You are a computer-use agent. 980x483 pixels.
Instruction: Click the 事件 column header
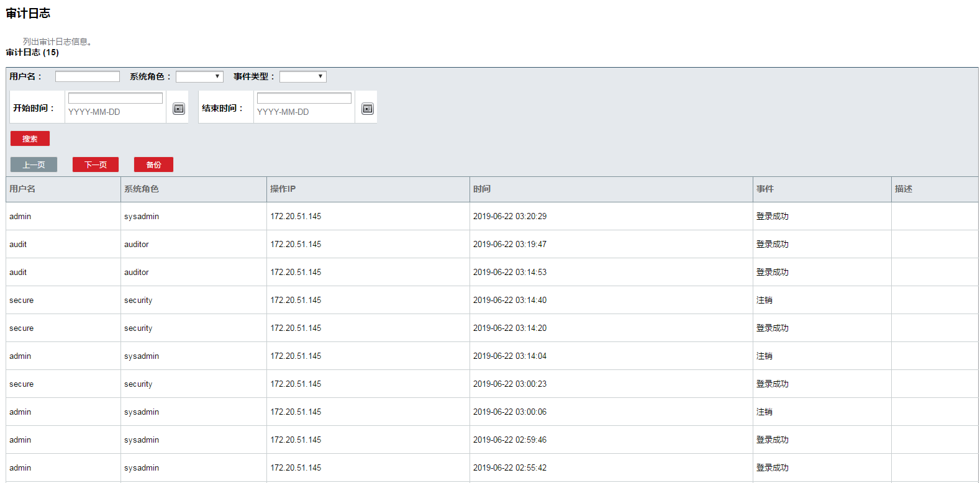(x=765, y=189)
